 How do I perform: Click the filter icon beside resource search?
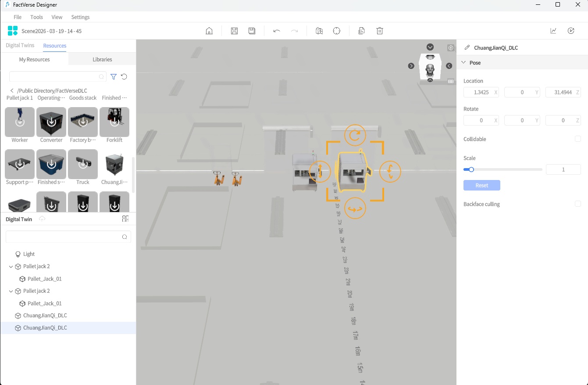tap(114, 76)
